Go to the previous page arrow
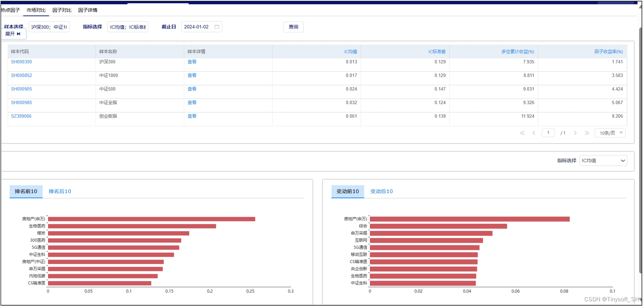This screenshot has height=306, width=644. click(x=534, y=133)
